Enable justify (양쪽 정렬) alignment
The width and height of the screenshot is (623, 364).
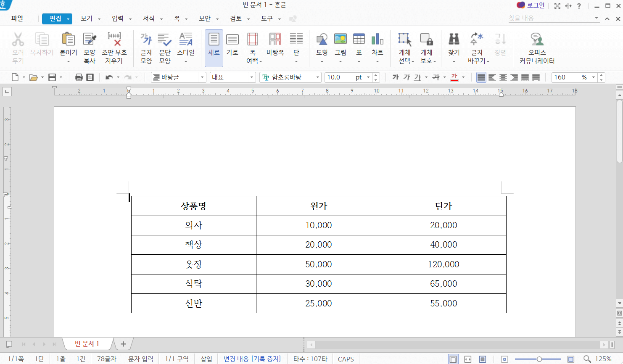481,77
